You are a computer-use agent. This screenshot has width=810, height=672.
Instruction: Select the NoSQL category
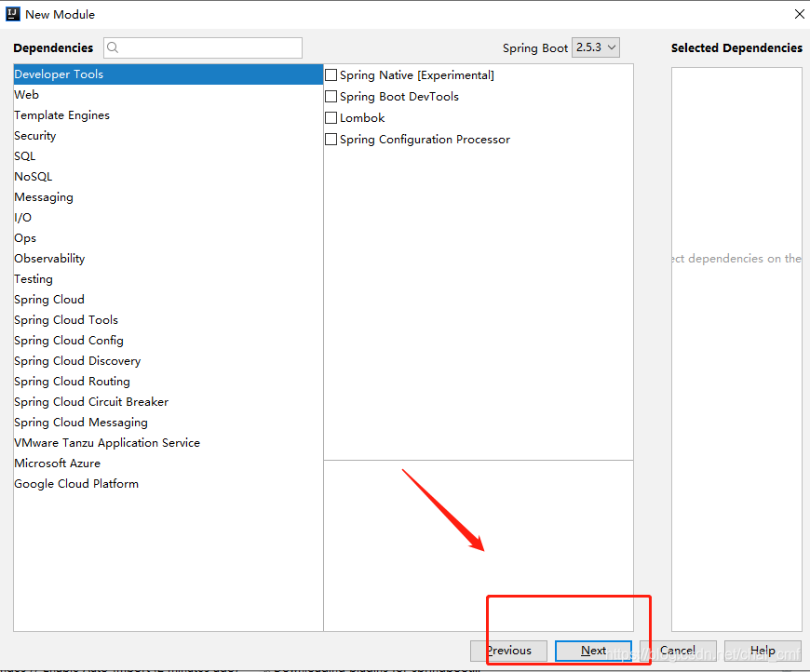[169, 177]
